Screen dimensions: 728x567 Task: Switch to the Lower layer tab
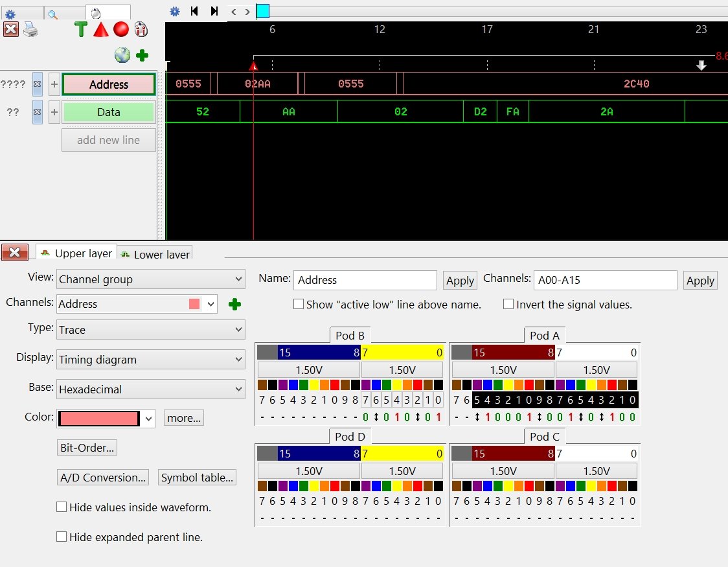[155, 254]
